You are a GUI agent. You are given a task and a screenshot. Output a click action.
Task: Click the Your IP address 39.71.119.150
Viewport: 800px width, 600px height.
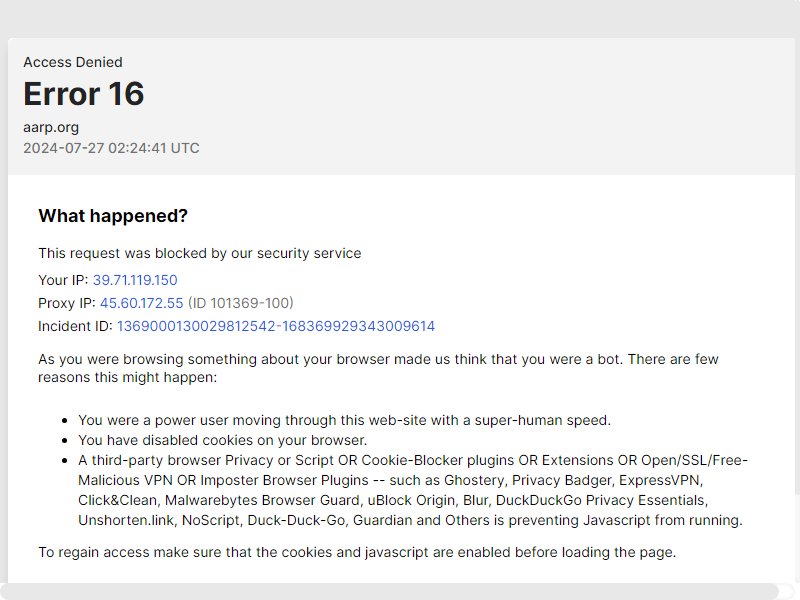pos(135,280)
